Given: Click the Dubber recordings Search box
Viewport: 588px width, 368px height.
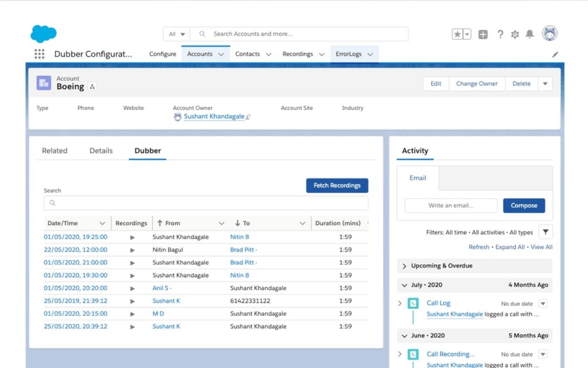Looking at the screenshot, I should [206, 203].
